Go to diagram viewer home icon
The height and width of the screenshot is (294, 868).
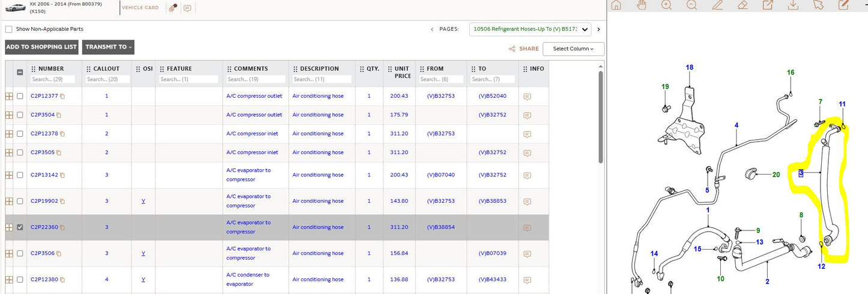pyautogui.click(x=616, y=5)
